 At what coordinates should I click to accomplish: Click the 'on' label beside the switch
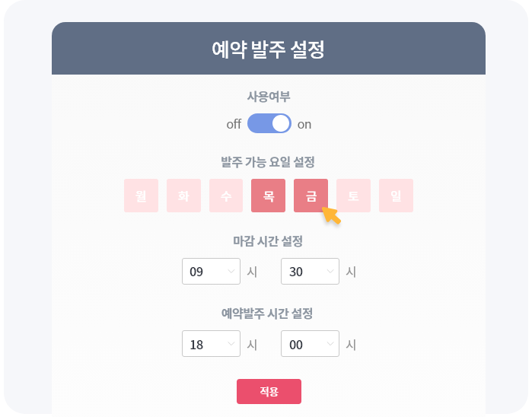tap(304, 125)
